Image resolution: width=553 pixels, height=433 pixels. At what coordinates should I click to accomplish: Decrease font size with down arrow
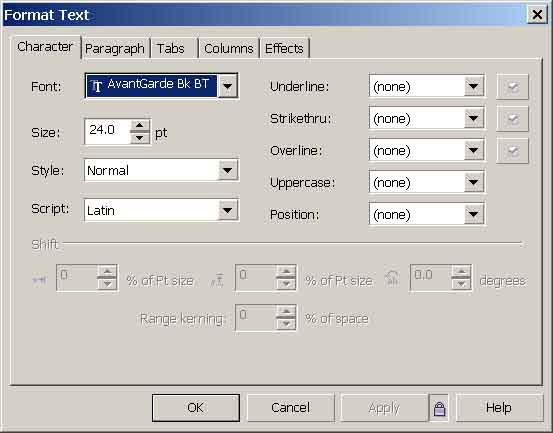(x=140, y=138)
